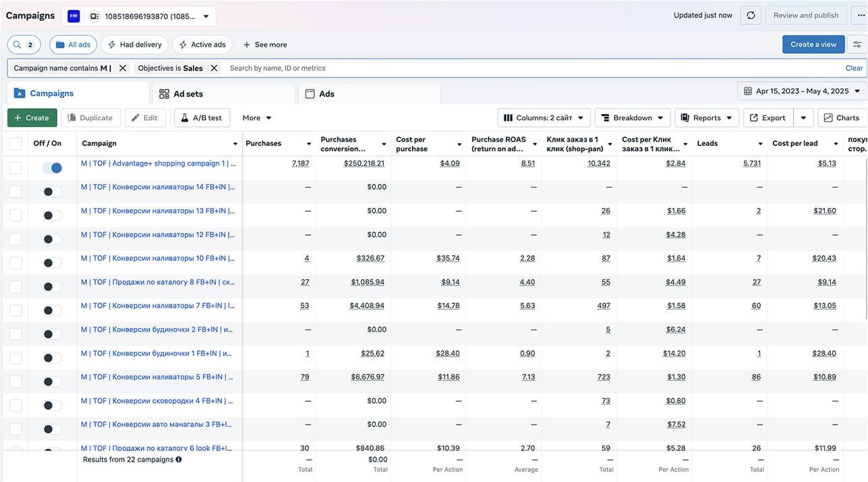Screen dimensions: 868x482
Task: Click the Export button
Action: click(768, 117)
